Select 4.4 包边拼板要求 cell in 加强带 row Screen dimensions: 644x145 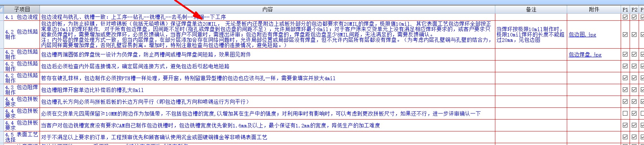click(22, 113)
